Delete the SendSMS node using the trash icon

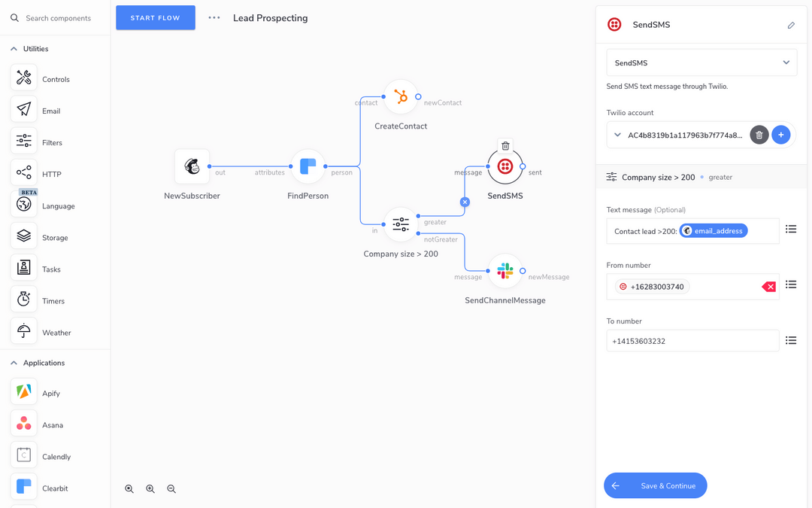(x=505, y=145)
